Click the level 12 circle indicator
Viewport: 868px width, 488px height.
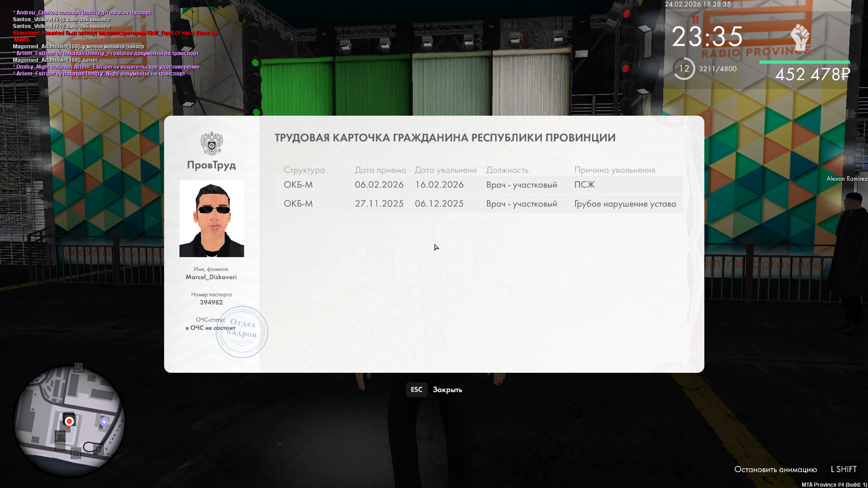click(x=684, y=69)
